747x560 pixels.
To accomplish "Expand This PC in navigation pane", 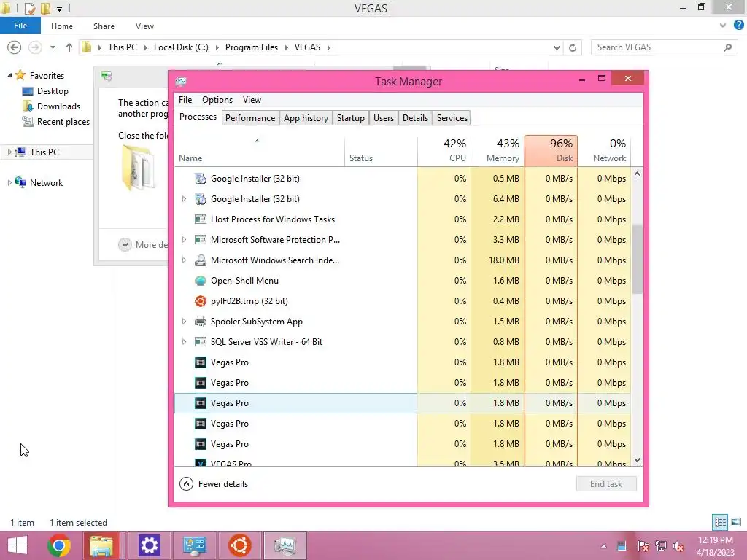I will click(x=9, y=152).
